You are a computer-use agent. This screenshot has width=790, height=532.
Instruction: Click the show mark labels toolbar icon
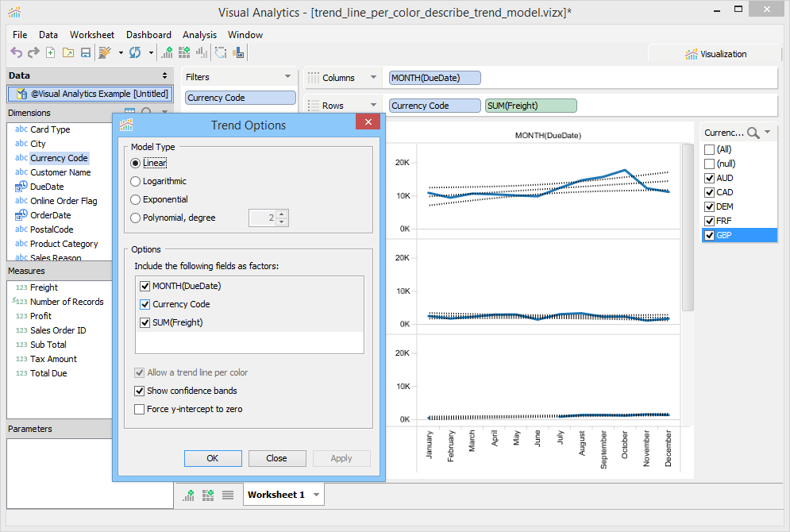click(238, 52)
